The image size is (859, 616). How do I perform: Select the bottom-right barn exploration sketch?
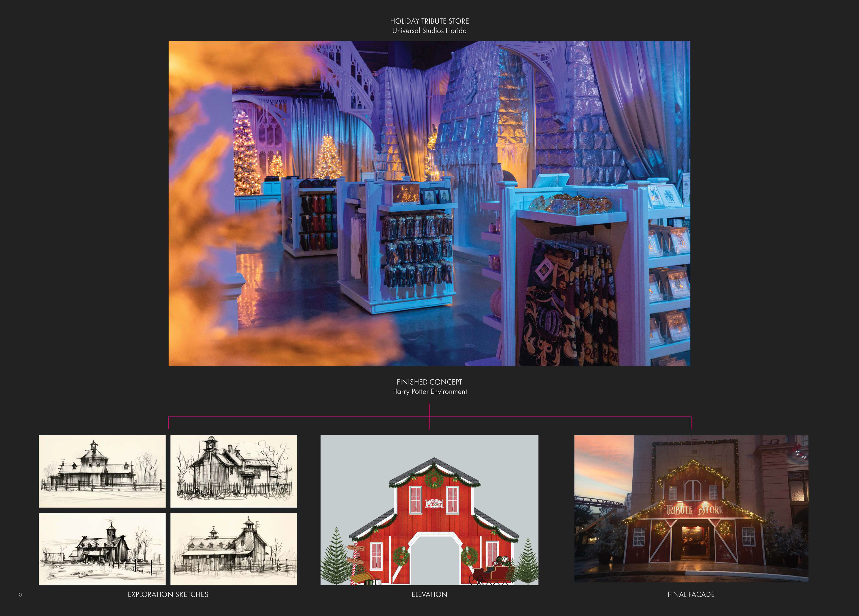234,549
